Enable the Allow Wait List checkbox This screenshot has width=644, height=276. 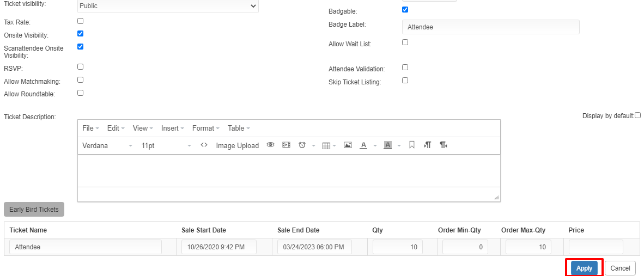(x=405, y=42)
